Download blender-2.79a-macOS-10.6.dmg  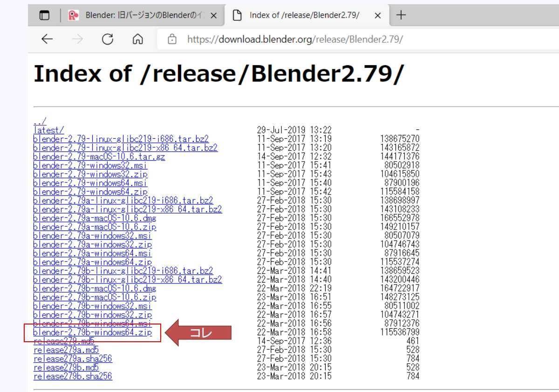click(95, 218)
